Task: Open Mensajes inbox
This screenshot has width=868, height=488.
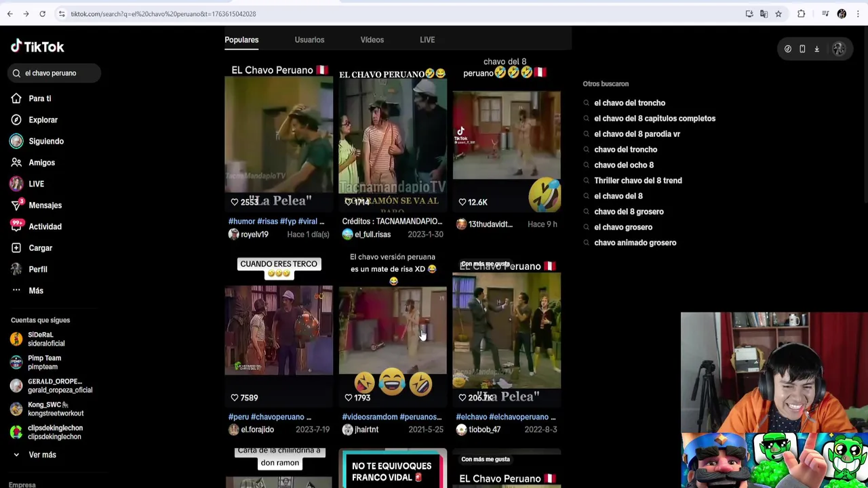Action: coord(45,205)
